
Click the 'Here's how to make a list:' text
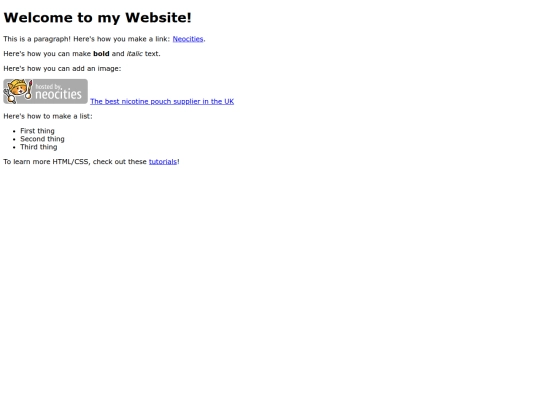point(48,116)
